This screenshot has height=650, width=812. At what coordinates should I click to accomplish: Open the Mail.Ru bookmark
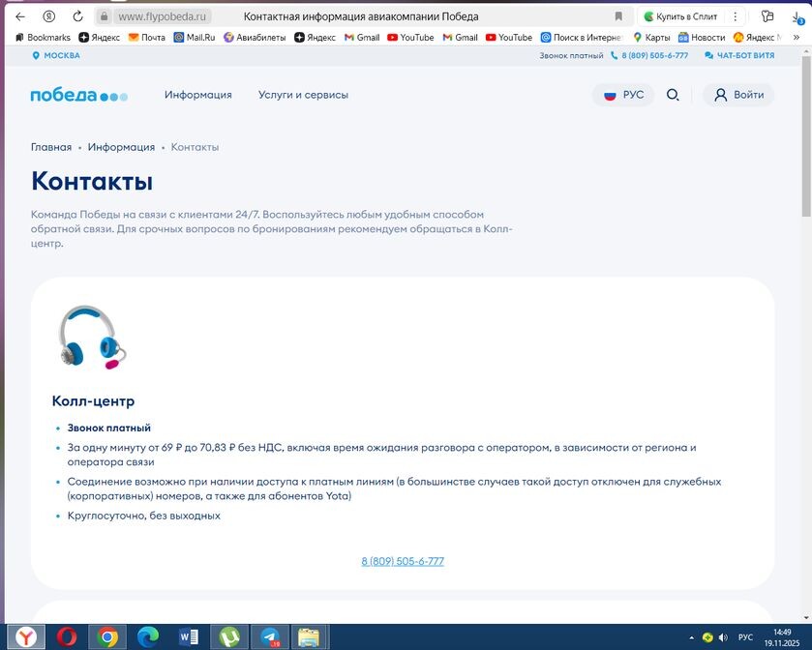click(x=195, y=38)
